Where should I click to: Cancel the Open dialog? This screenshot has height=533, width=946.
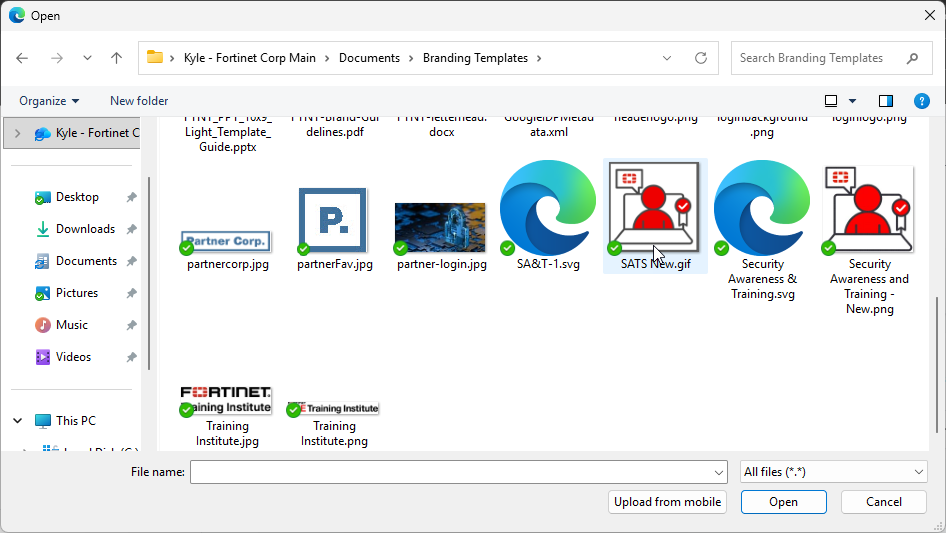click(x=884, y=502)
